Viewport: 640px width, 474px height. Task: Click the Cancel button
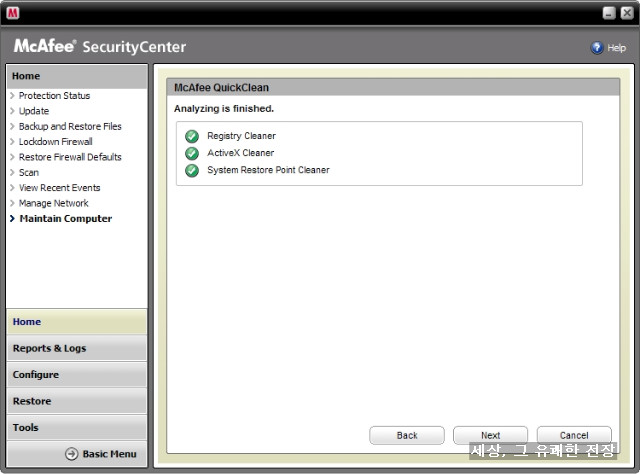(574, 435)
